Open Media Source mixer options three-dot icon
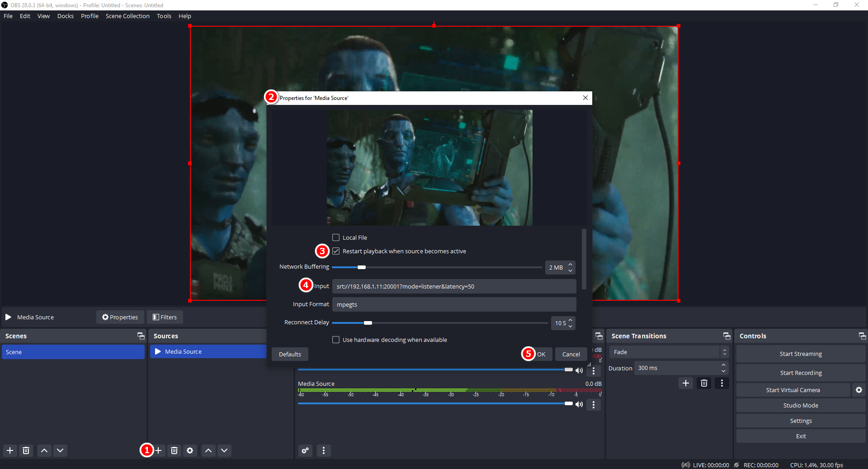Image resolution: width=868 pixels, height=469 pixels. point(594,404)
